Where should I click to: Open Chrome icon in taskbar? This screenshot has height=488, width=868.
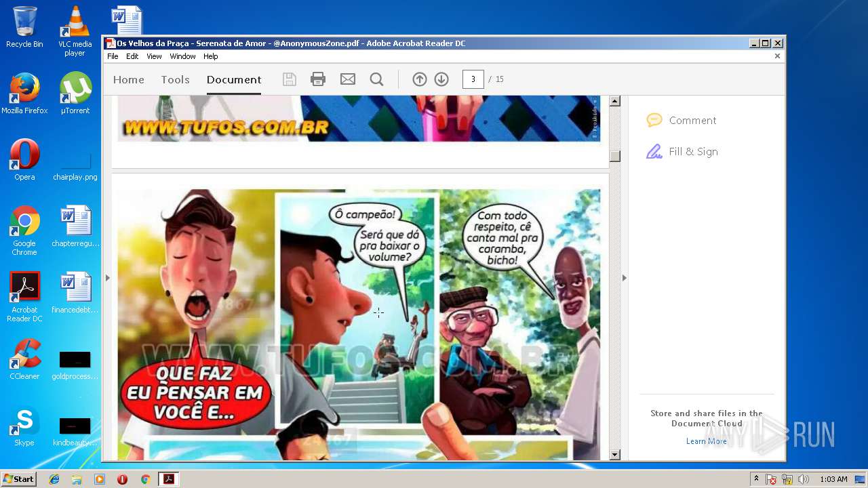(x=145, y=479)
